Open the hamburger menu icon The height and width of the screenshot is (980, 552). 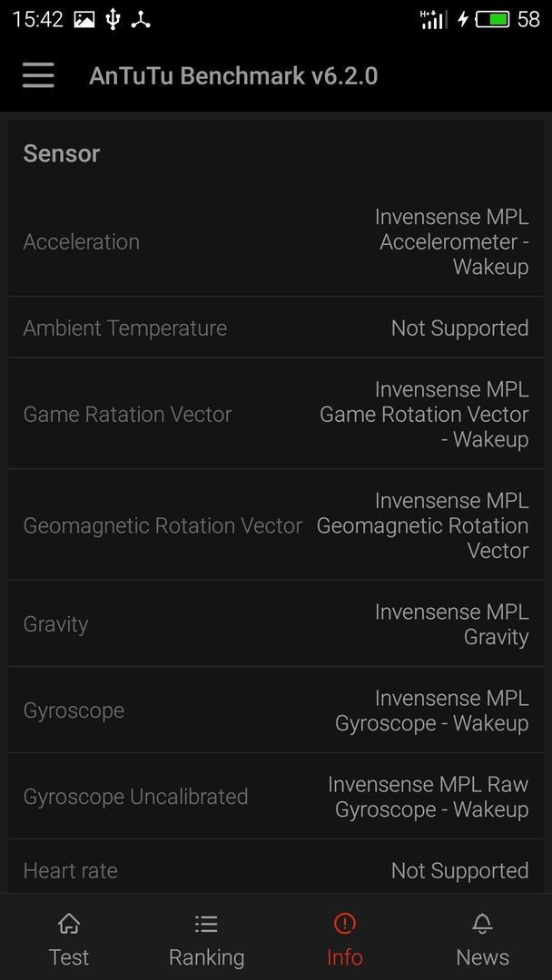(38, 75)
